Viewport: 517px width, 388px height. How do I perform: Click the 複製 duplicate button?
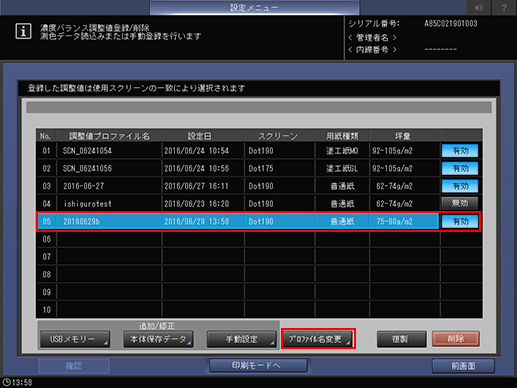coord(402,339)
